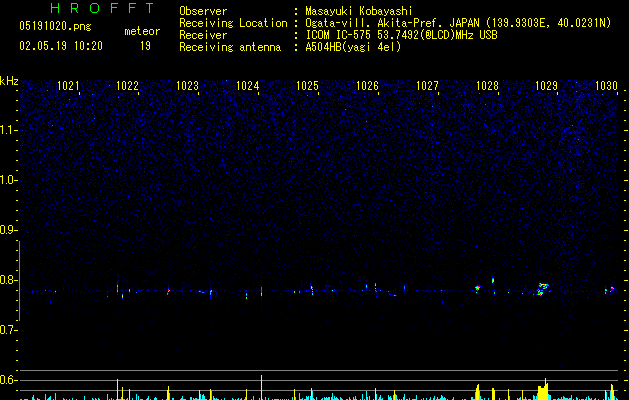Click the 1026 time axis label
629x400 pixels.
(x=367, y=85)
